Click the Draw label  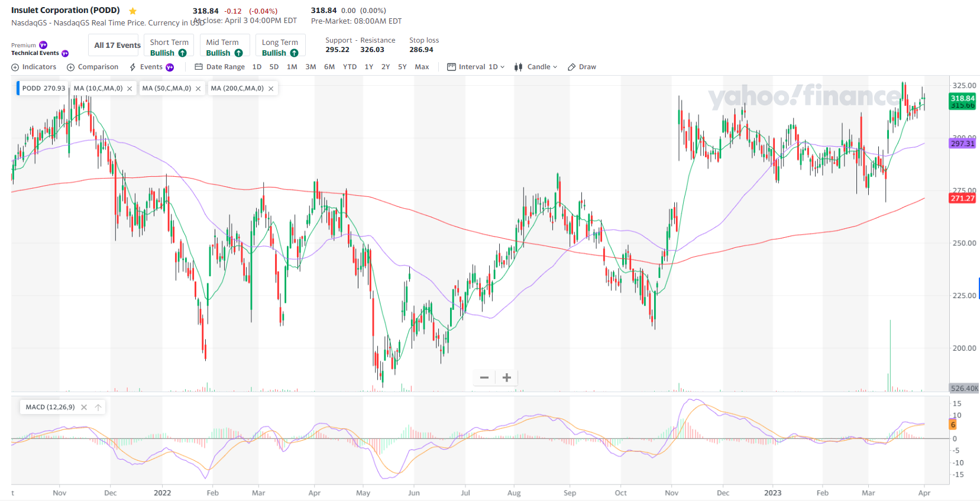(587, 67)
